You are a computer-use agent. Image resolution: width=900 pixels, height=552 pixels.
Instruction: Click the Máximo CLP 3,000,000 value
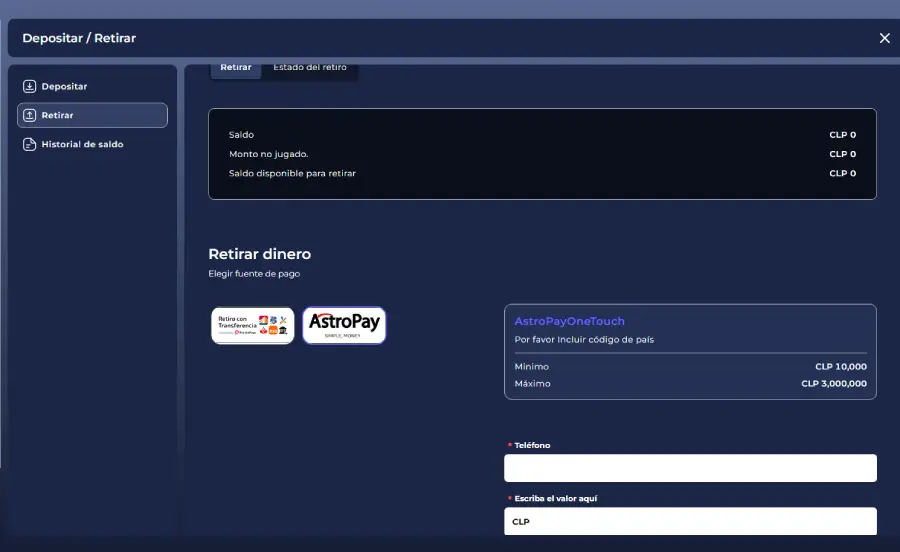click(x=834, y=383)
